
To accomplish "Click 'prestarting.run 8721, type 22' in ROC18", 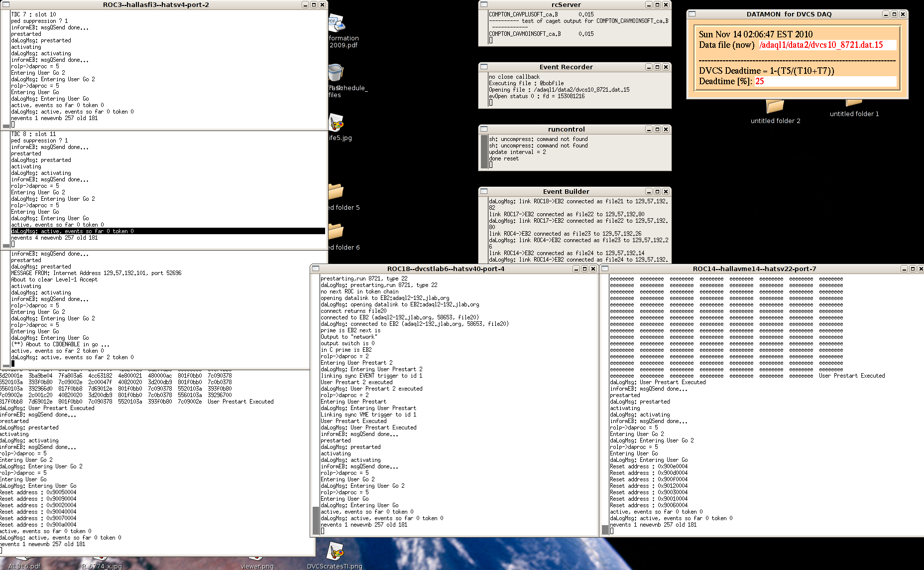I will 364,279.
